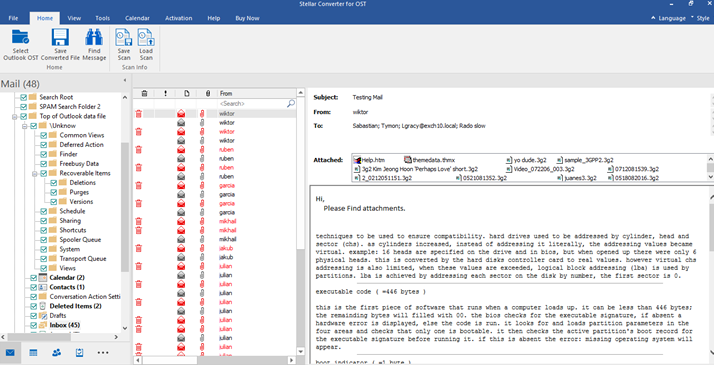The width and height of the screenshot is (714, 365).
Task: Click the attachment paperclip column header
Action: pyautogui.click(x=208, y=93)
